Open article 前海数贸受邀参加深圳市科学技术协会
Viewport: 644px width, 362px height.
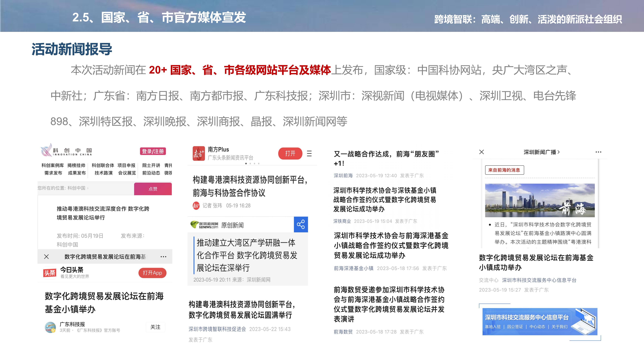pyautogui.click(x=389, y=304)
